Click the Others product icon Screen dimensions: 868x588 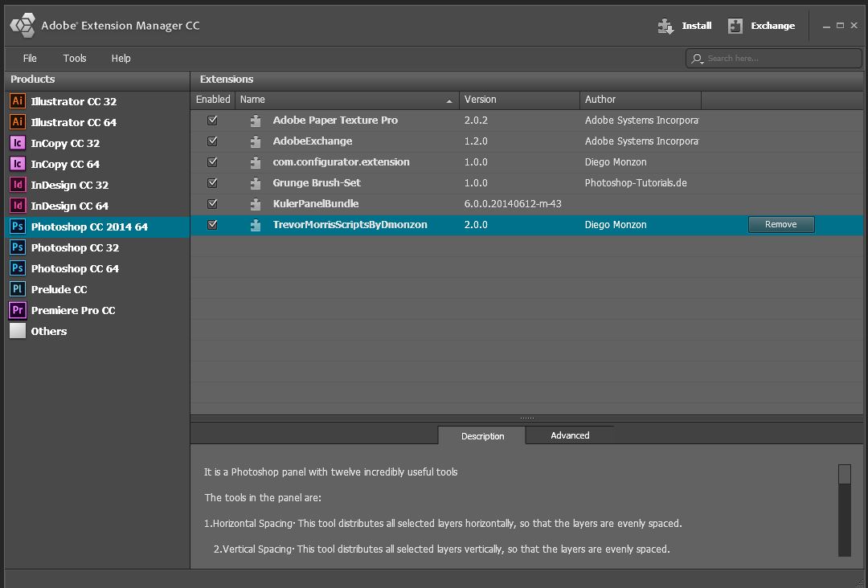point(17,331)
